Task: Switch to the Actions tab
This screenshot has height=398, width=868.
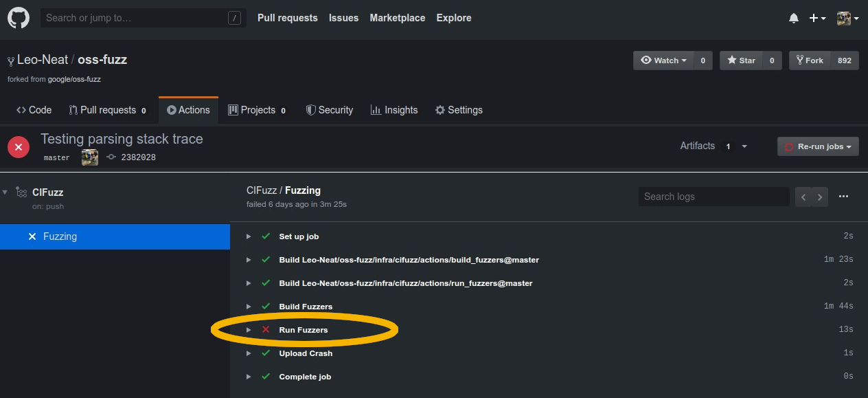Action: click(x=187, y=109)
